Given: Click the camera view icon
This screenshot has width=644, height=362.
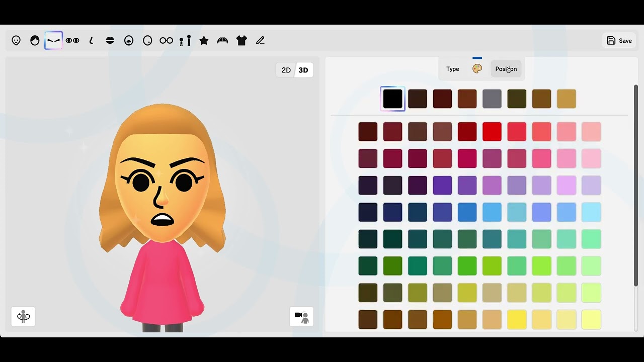Looking at the screenshot, I should click(x=301, y=317).
